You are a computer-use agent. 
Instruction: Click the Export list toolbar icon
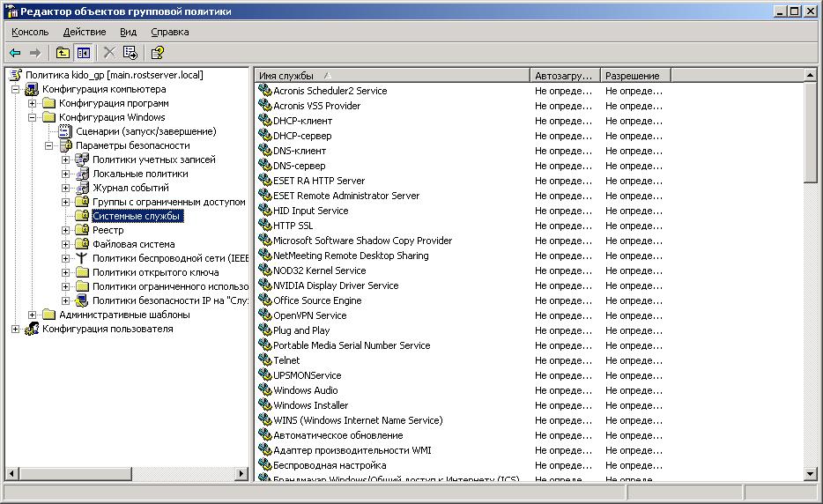tap(130, 53)
